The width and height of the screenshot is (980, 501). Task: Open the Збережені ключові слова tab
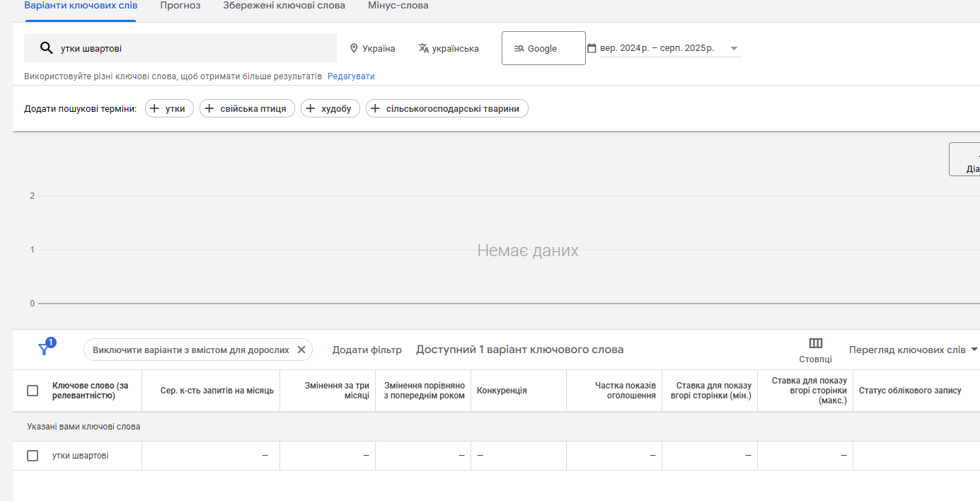284,6
